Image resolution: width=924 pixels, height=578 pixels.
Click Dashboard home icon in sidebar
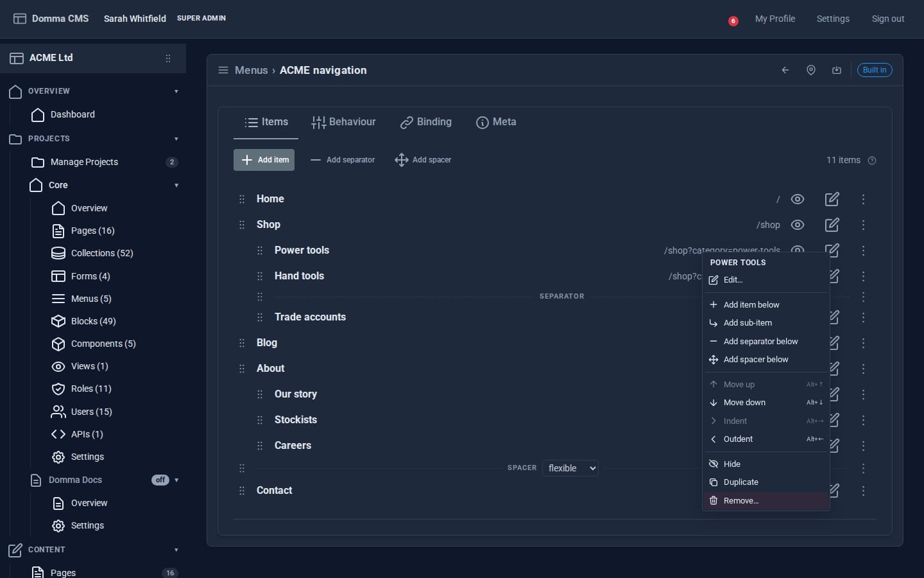(38, 115)
